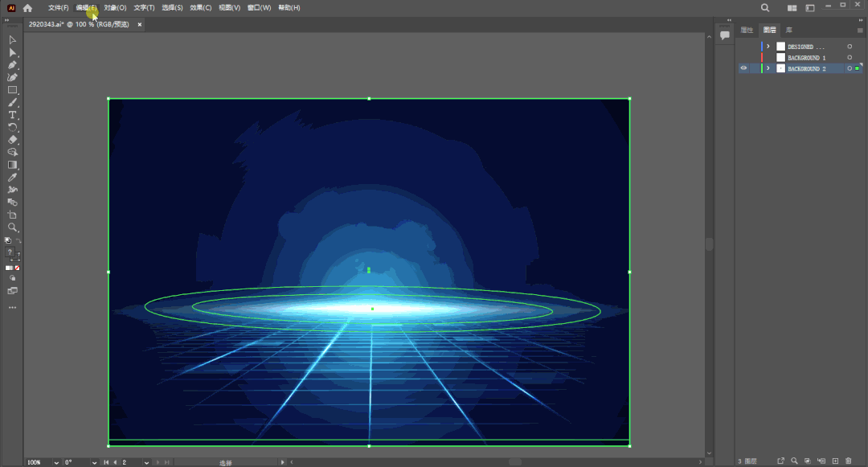Collapse the right panel dock
868x467 pixels.
coord(861,20)
